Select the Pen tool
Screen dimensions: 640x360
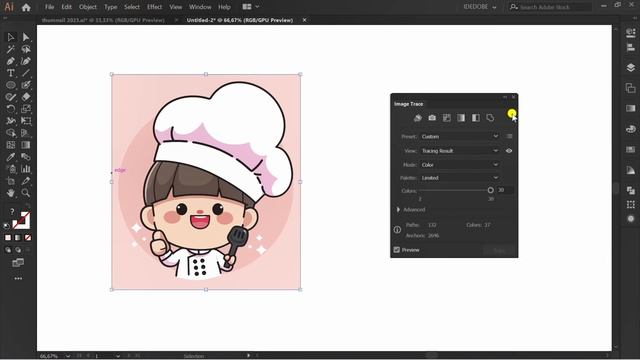click(11, 61)
